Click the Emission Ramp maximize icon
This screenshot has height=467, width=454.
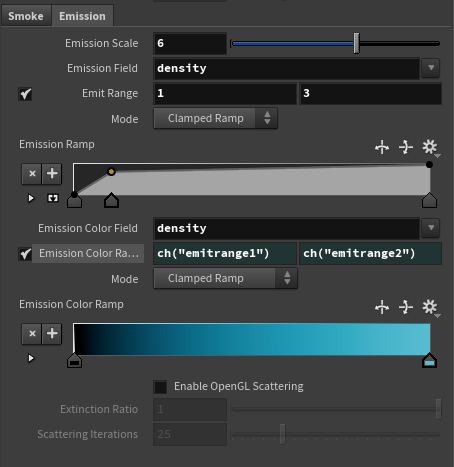pyautogui.click(x=53, y=198)
